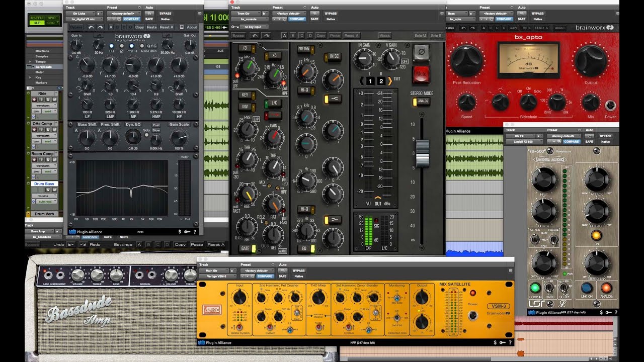Open the question mark help in bx_digital V3 footer
Screen dimensions: 644x362
click(195, 232)
